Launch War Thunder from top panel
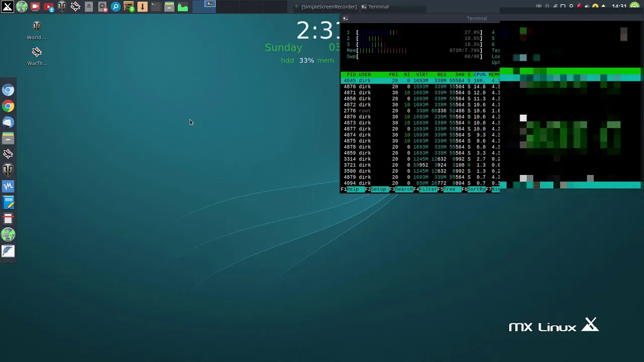 point(75,7)
